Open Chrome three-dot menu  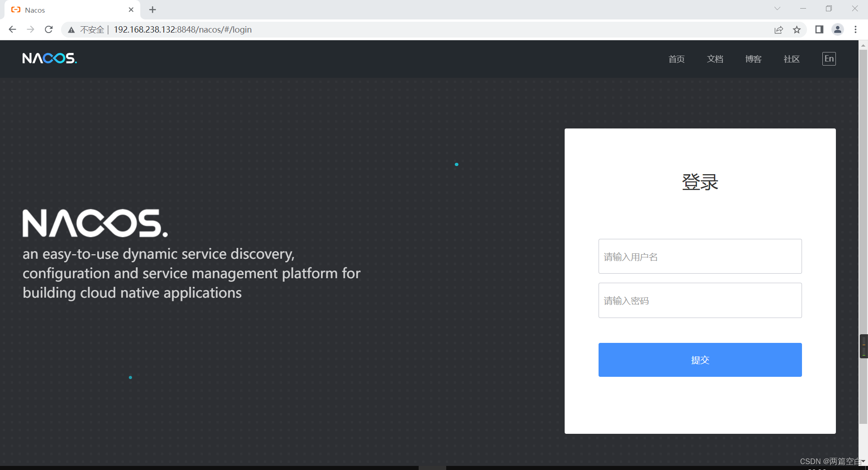click(x=855, y=29)
